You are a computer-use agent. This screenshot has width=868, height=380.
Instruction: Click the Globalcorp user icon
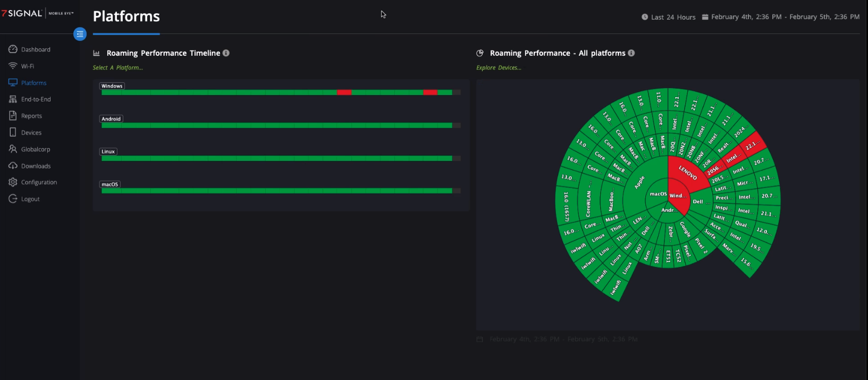coord(13,149)
